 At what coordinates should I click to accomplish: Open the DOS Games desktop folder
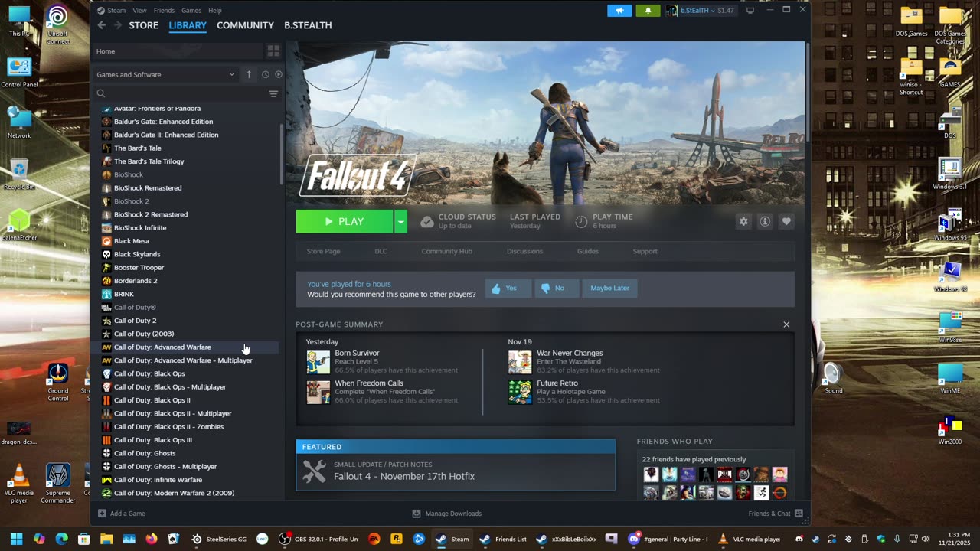point(911,21)
